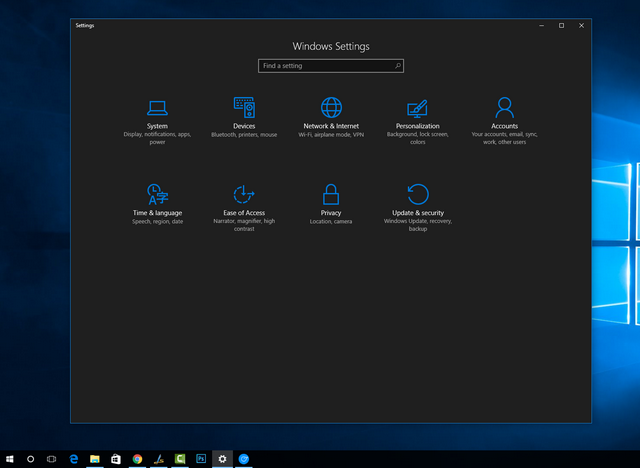Switch to Google Chrome on the taskbar

pyautogui.click(x=138, y=459)
